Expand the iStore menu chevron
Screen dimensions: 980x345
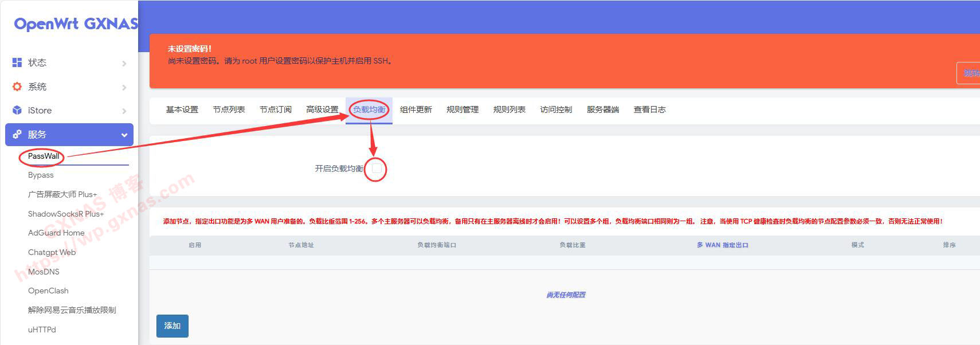tap(124, 111)
